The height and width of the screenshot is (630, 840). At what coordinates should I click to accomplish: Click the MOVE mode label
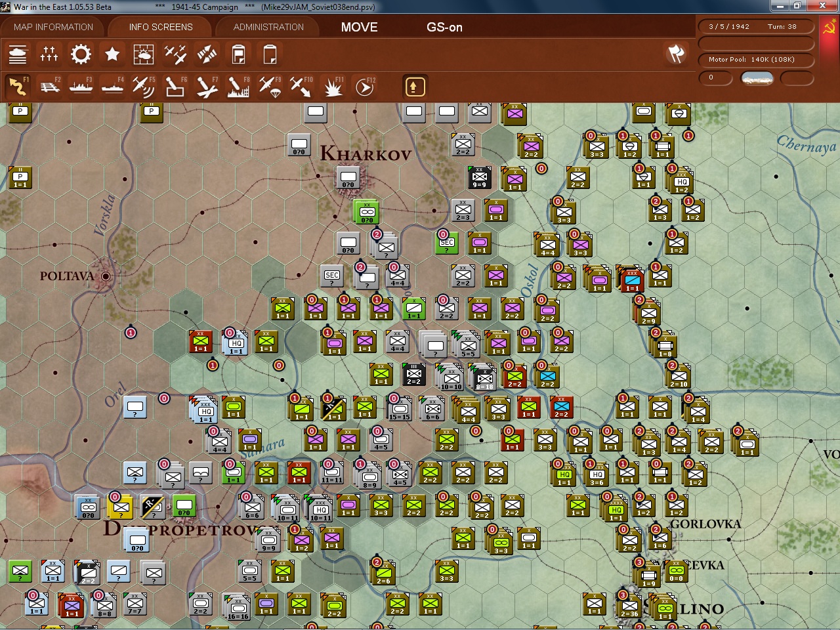tap(360, 27)
